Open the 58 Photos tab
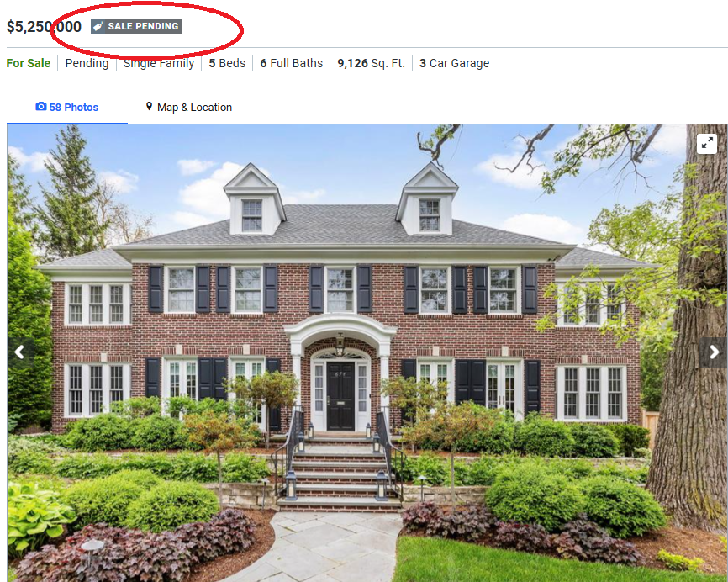Screen dimensions: 728x582 [x=67, y=108]
